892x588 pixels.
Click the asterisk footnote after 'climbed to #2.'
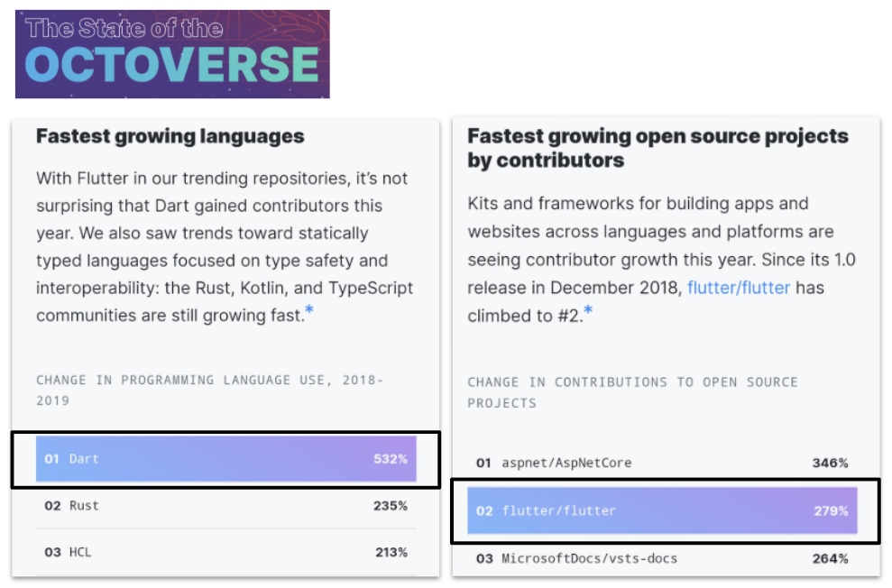coord(588,310)
